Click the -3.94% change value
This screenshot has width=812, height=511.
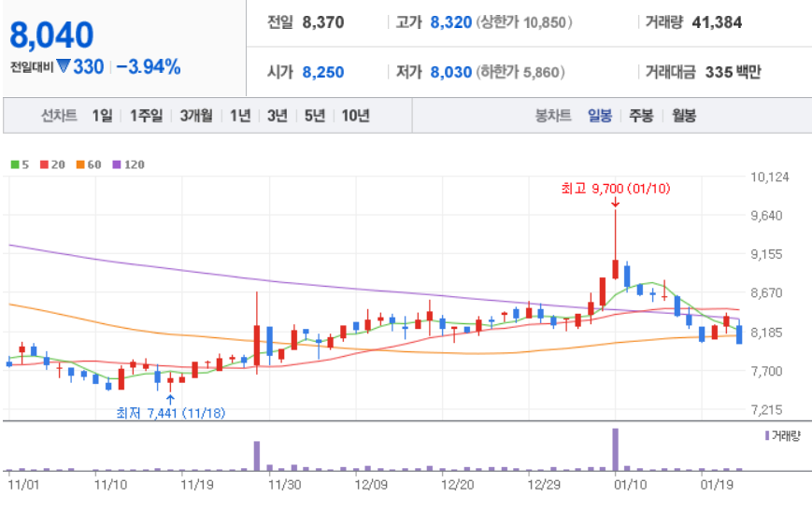click(x=149, y=66)
